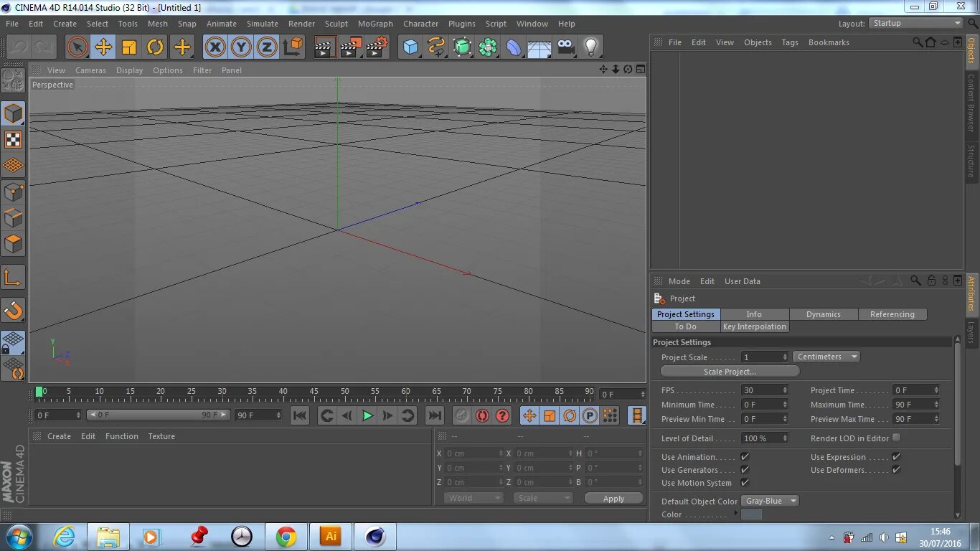This screenshot has width=980, height=551.
Task: Open Material Manager Texture menu
Action: [161, 436]
